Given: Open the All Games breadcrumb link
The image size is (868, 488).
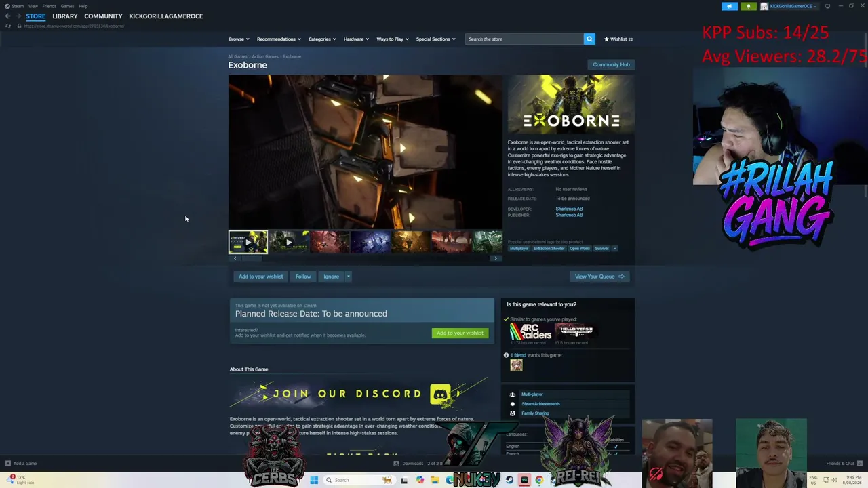Looking at the screenshot, I should (x=237, y=56).
